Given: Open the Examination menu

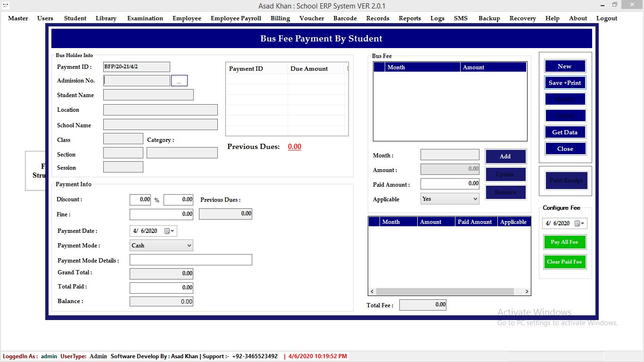Looking at the screenshot, I should (145, 18).
